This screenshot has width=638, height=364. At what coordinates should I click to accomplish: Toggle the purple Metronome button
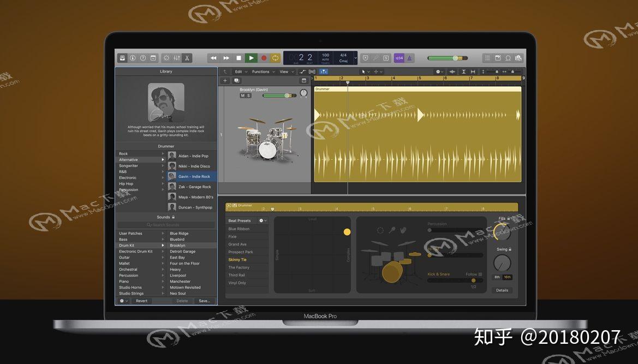point(409,58)
